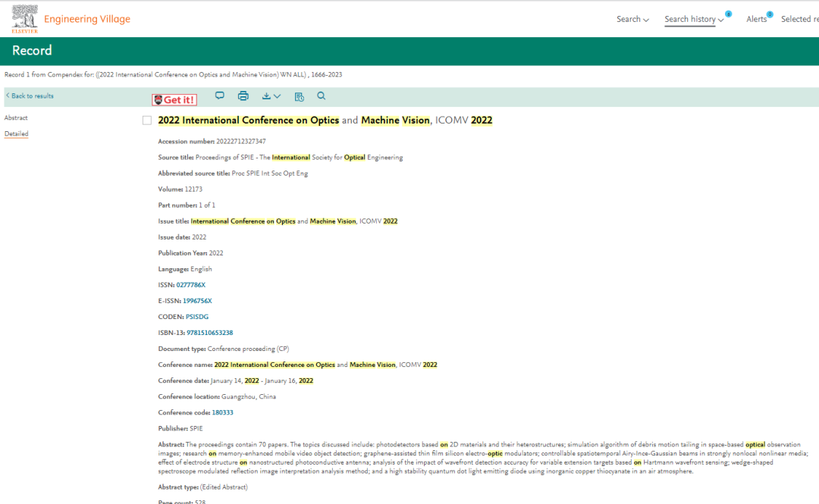Viewport: 819px width, 504px height.
Task: Click the volume value 12173
Action: click(193, 189)
